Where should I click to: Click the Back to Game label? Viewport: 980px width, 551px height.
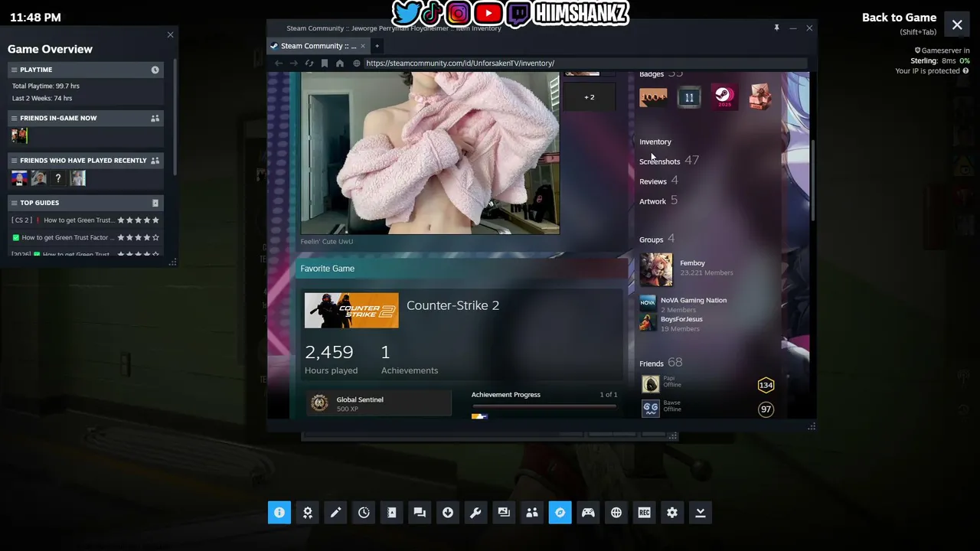click(x=899, y=18)
